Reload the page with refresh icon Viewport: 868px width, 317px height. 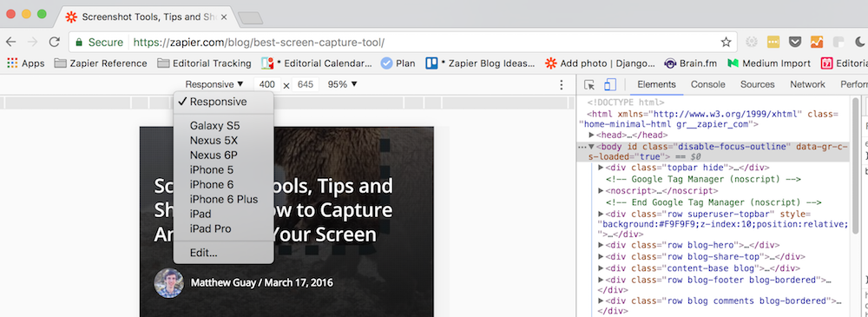click(54, 42)
